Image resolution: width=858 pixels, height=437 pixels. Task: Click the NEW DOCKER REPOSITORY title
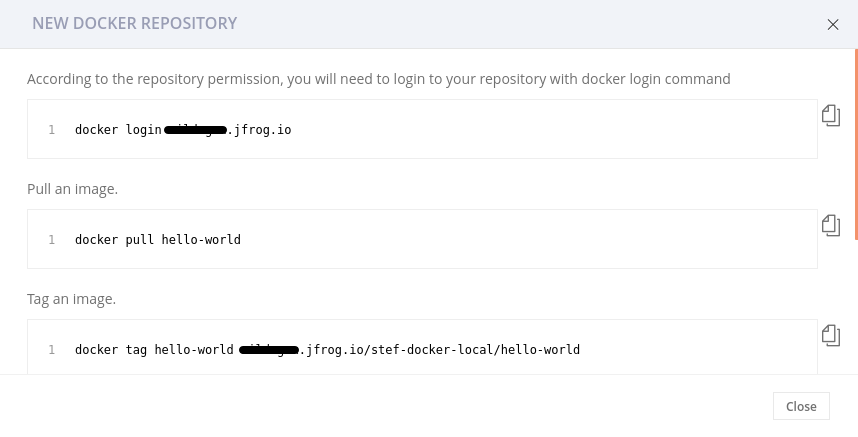pyautogui.click(x=134, y=23)
